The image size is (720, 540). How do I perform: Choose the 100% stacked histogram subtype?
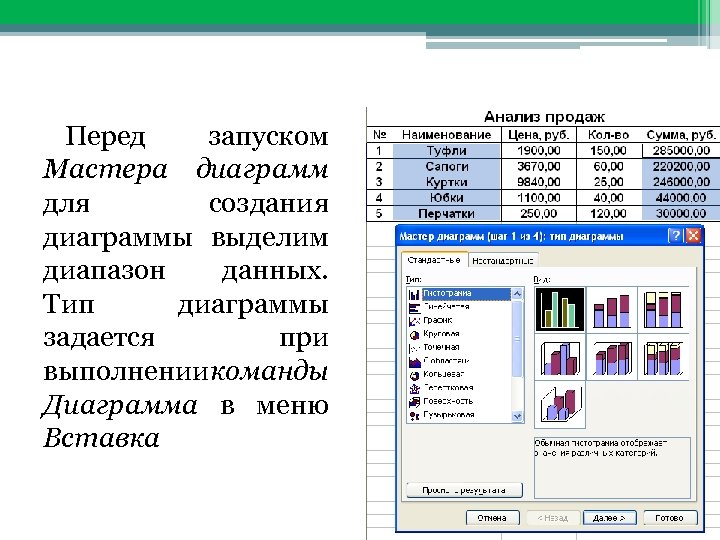point(664,309)
